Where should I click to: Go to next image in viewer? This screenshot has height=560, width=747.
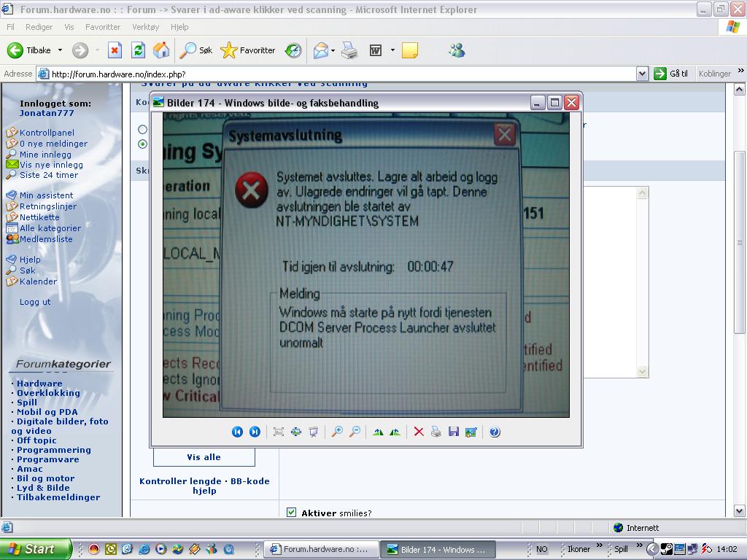pos(255,432)
